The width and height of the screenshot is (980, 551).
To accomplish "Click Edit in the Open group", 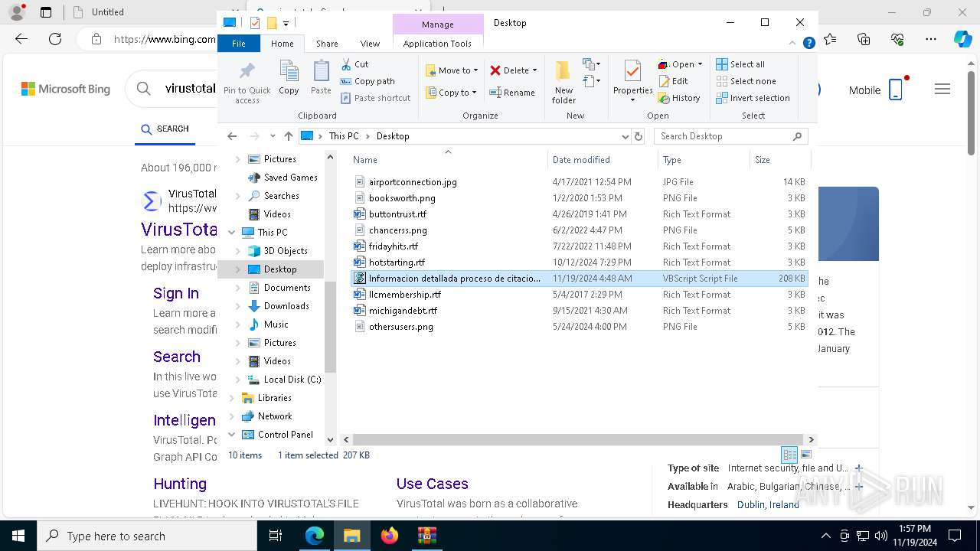I will point(673,81).
